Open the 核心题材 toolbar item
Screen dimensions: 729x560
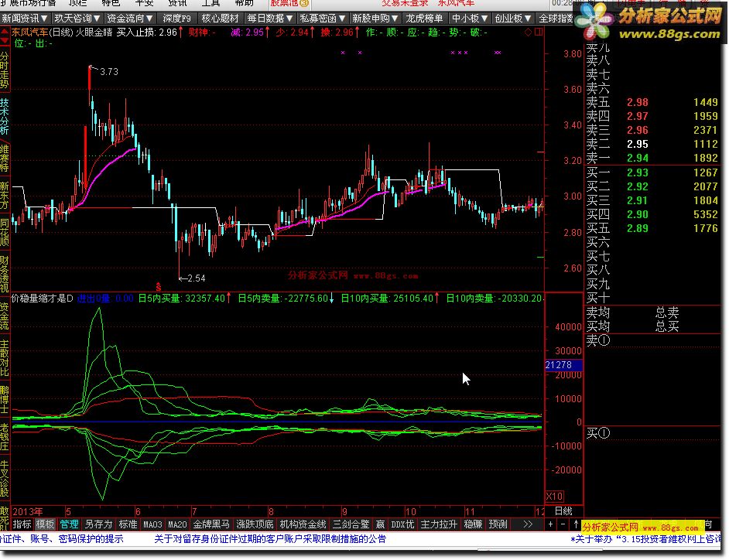pos(220,18)
